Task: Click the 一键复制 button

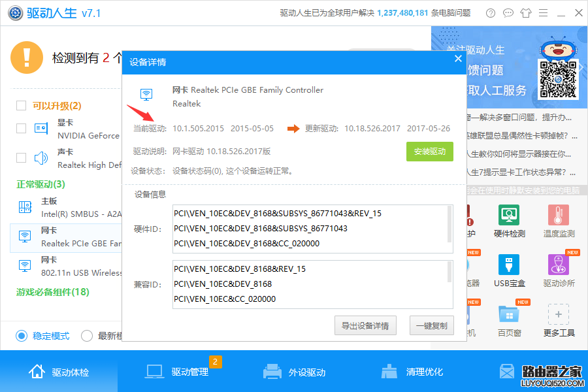Action: (432, 325)
